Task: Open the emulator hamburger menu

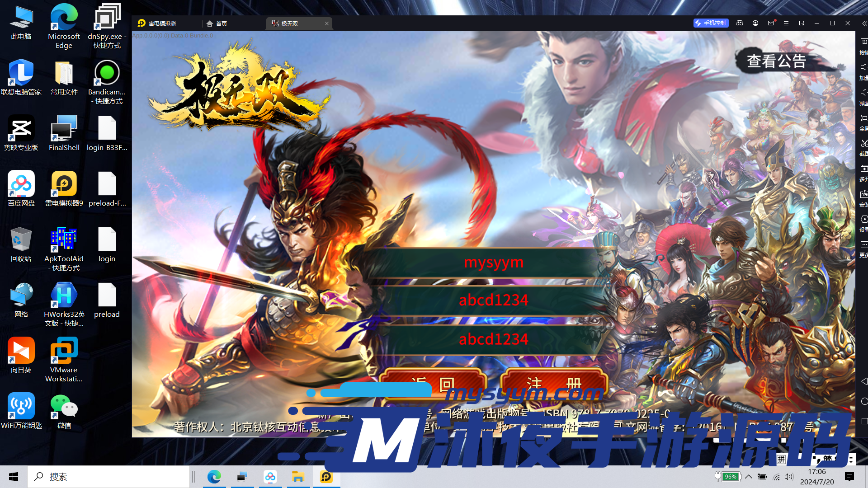Action: click(x=786, y=23)
